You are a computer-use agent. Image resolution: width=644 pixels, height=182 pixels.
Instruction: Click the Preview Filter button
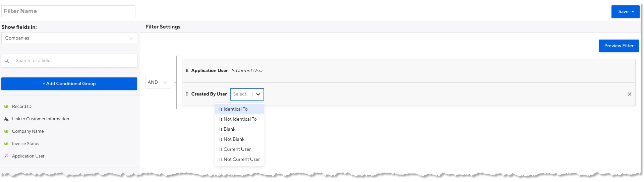point(619,46)
